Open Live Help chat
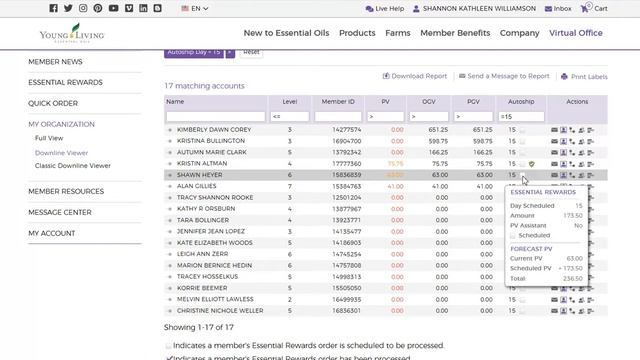This screenshot has height=360, width=640. [385, 9]
